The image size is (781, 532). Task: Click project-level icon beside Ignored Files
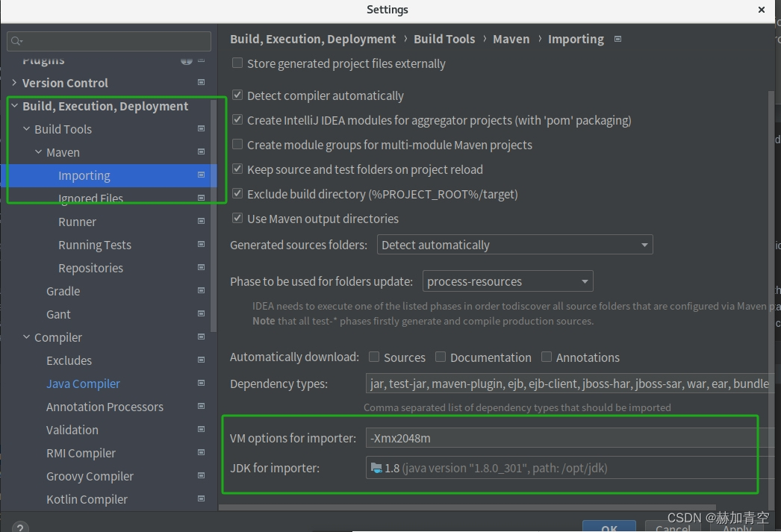click(202, 198)
